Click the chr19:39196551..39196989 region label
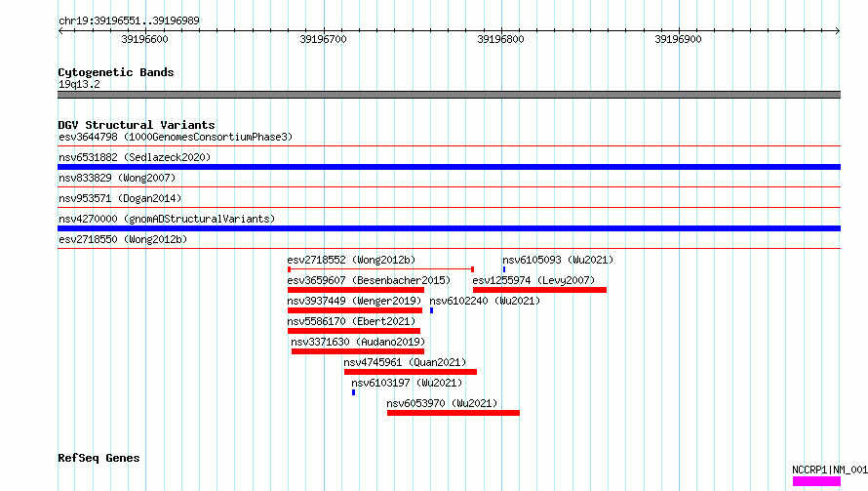 coord(129,21)
